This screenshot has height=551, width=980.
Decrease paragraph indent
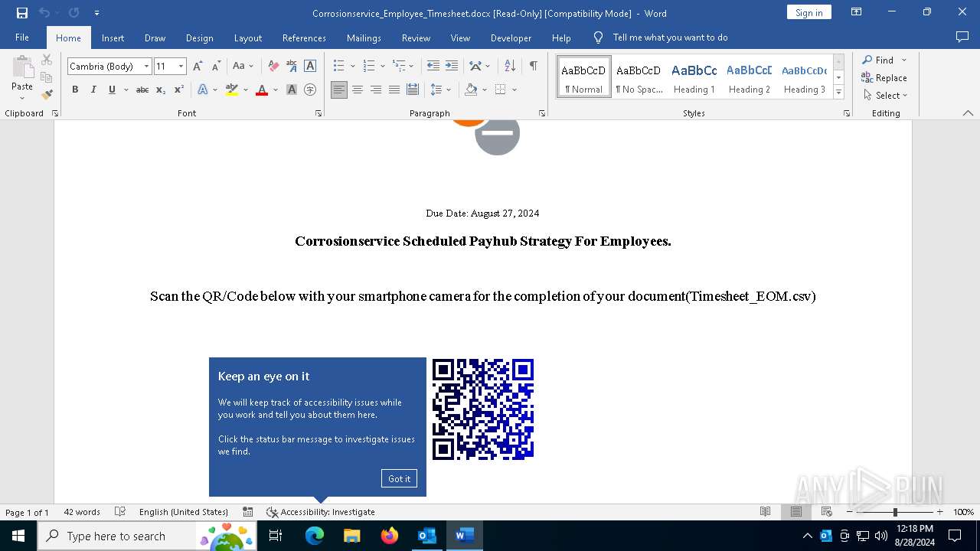[x=433, y=67]
